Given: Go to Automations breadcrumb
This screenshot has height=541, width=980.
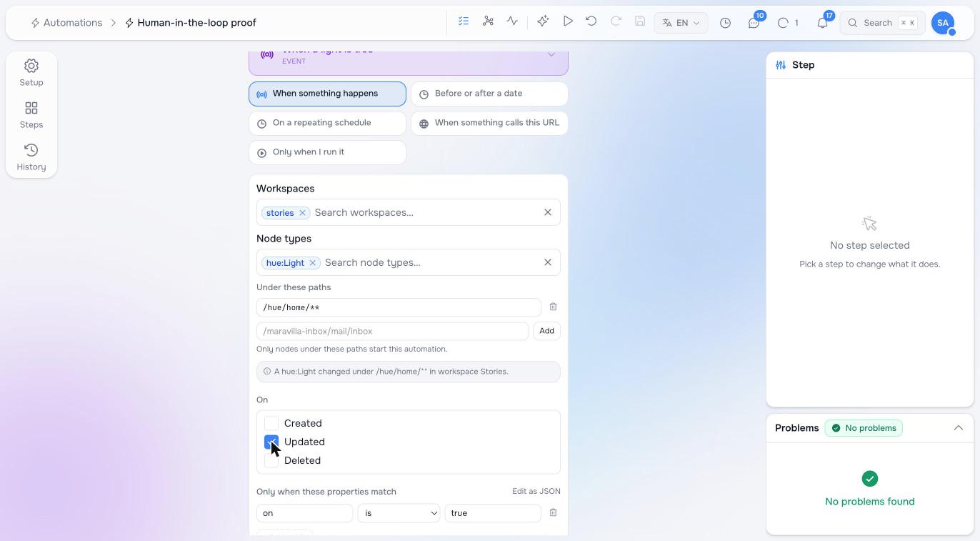Looking at the screenshot, I should 66,23.
